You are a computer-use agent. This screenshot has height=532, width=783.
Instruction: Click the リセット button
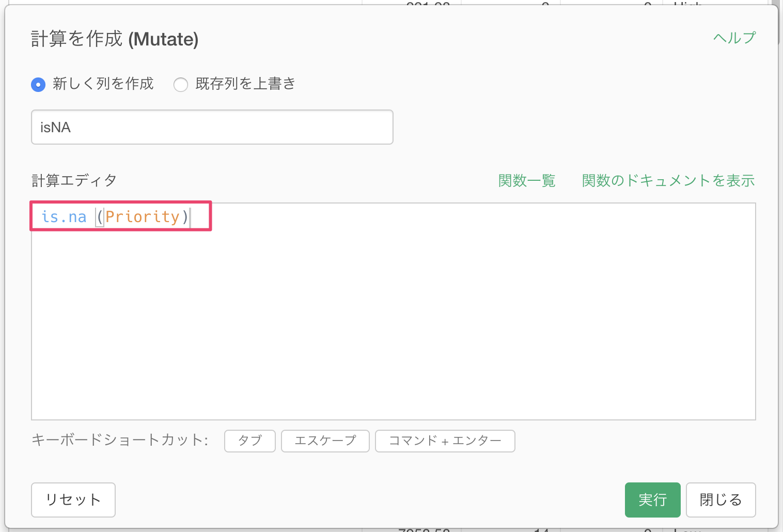[x=73, y=500]
